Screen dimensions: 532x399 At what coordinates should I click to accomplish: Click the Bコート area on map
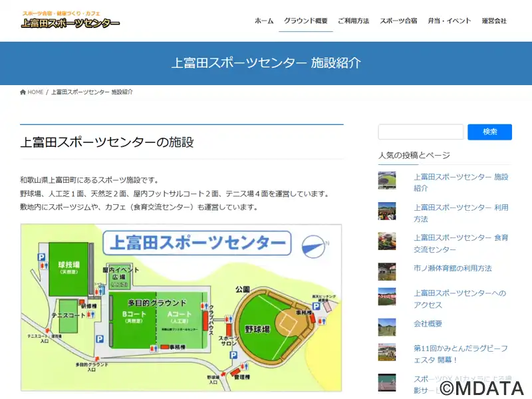tap(134, 320)
